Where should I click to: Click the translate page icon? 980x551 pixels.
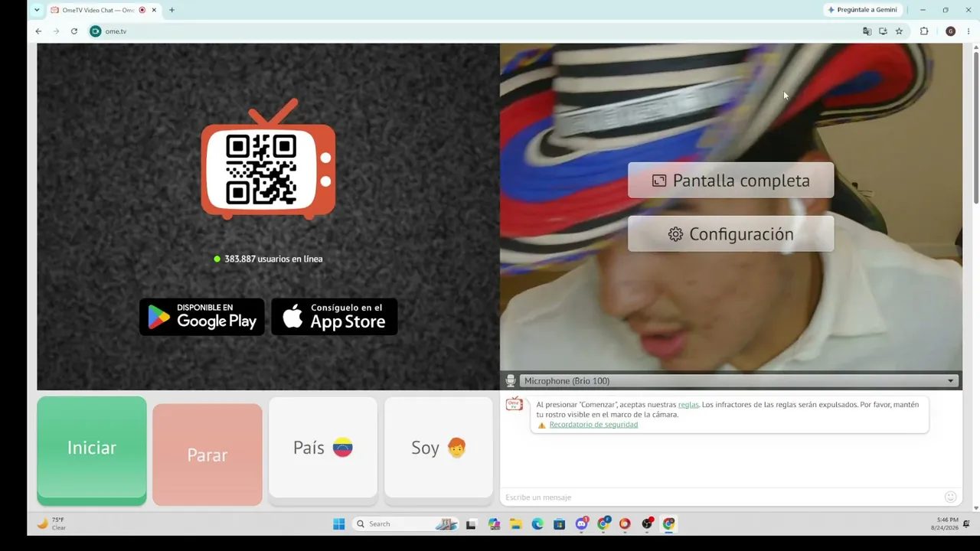(x=867, y=31)
